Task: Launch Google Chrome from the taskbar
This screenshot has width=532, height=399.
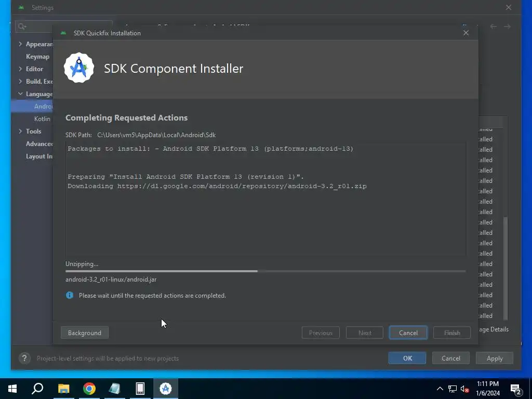Action: 89,389
